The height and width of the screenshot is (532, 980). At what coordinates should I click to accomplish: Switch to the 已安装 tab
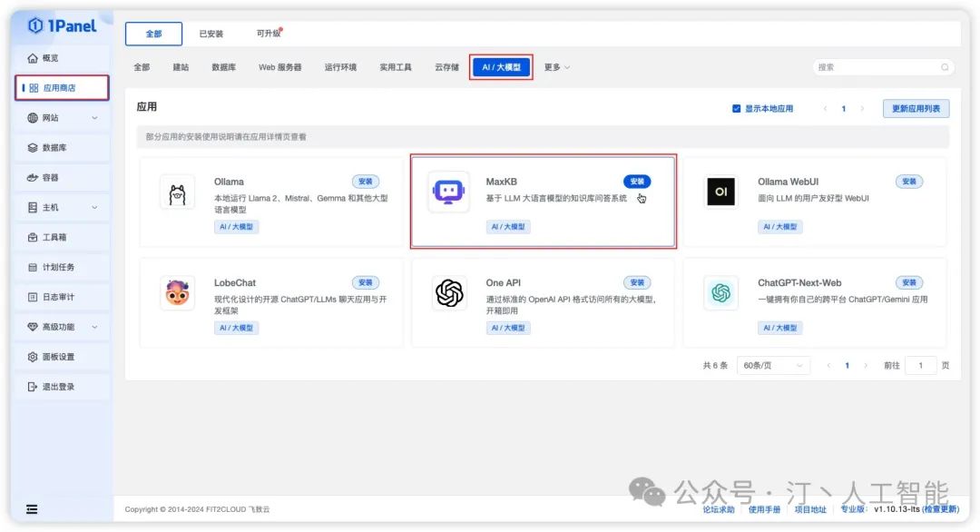[211, 34]
